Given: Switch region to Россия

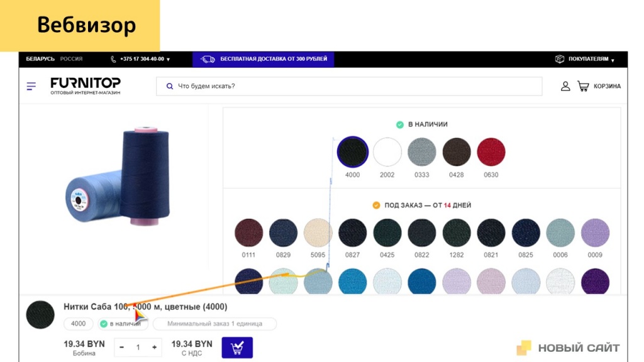Looking at the screenshot, I should point(71,59).
